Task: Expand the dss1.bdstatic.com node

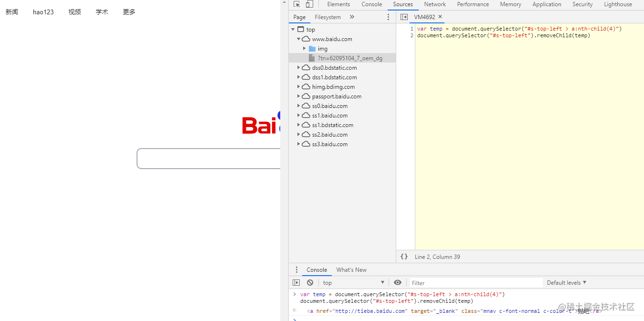Action: click(x=299, y=77)
